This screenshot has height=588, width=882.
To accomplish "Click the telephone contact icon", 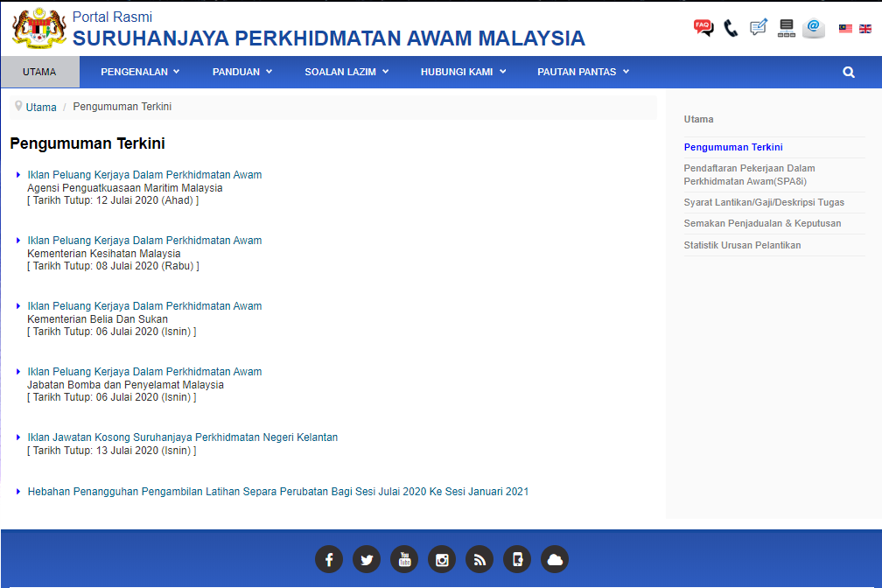I will [x=731, y=28].
